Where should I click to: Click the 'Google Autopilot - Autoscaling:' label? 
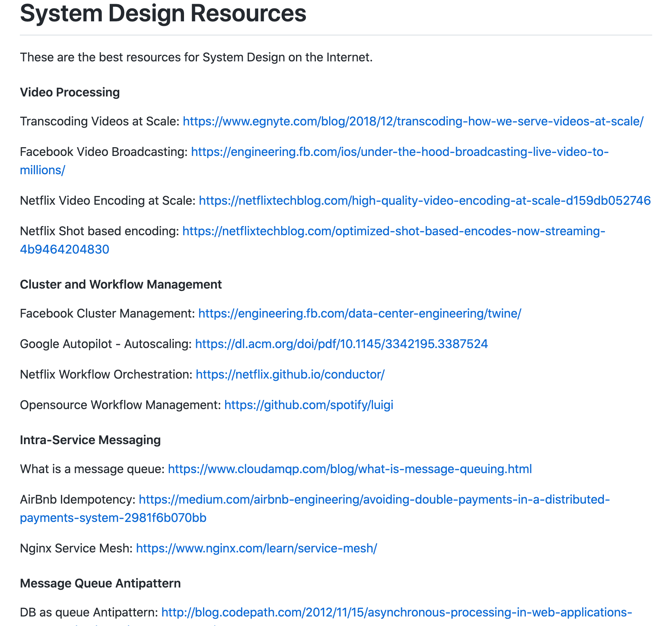pyautogui.click(x=106, y=344)
